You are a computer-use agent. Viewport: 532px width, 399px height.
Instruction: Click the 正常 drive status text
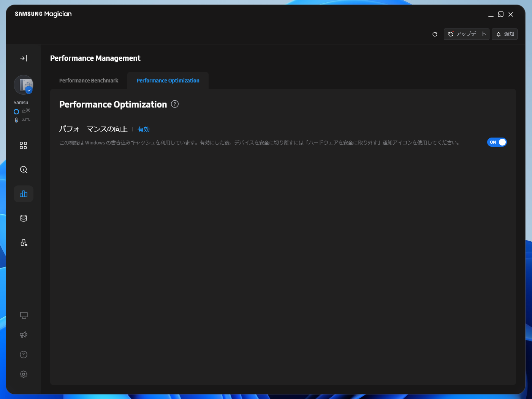pyautogui.click(x=26, y=111)
